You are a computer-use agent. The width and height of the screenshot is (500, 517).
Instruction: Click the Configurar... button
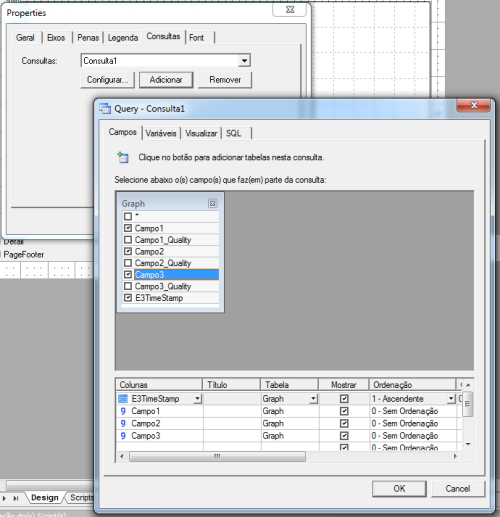click(x=107, y=80)
